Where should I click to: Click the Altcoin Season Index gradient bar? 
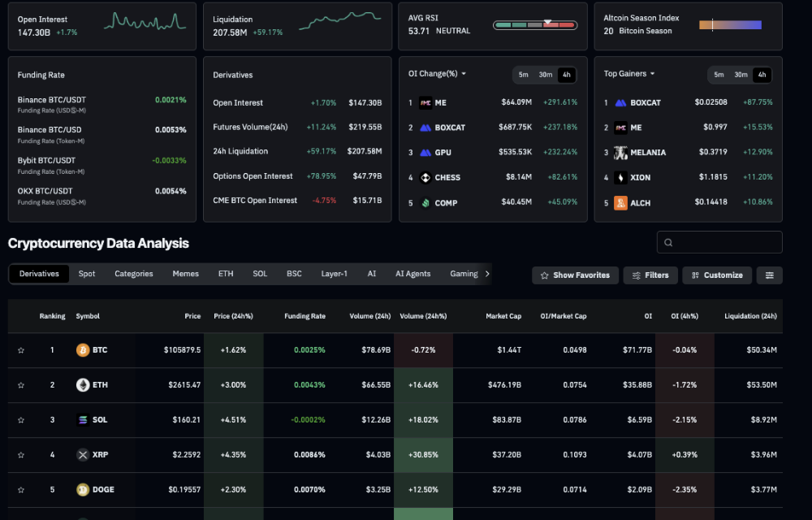[x=730, y=25]
